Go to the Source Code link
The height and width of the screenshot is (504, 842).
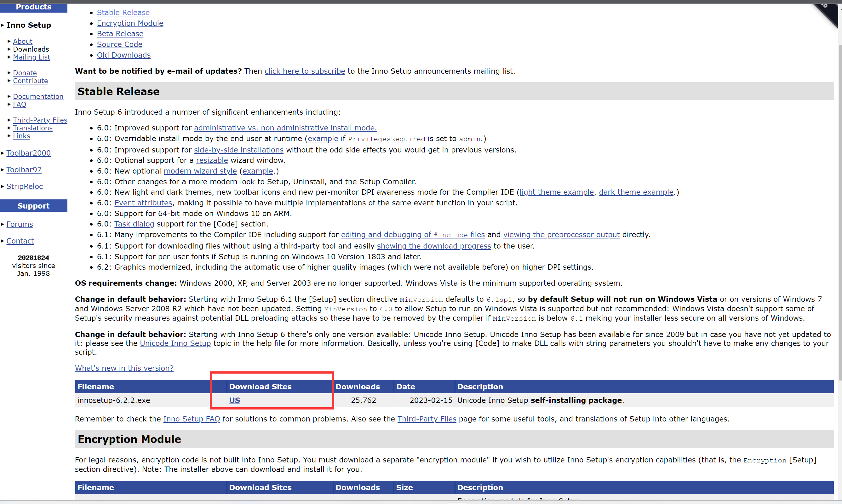pyautogui.click(x=119, y=44)
